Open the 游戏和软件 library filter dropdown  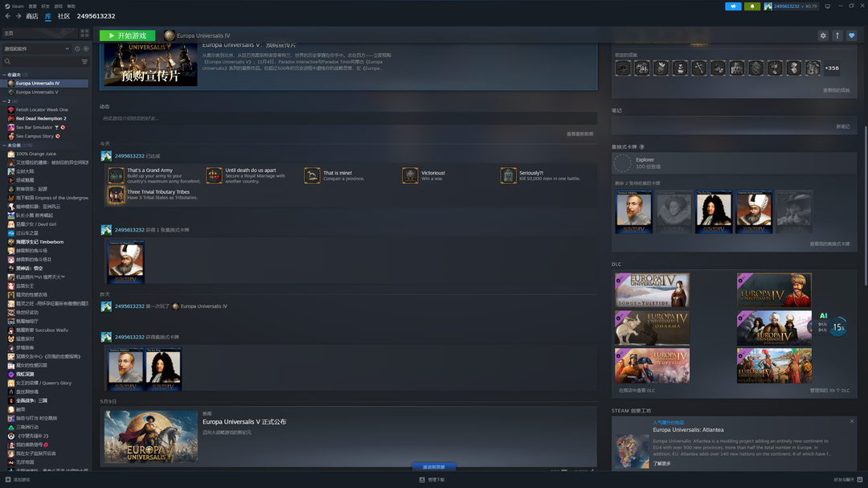click(x=36, y=49)
